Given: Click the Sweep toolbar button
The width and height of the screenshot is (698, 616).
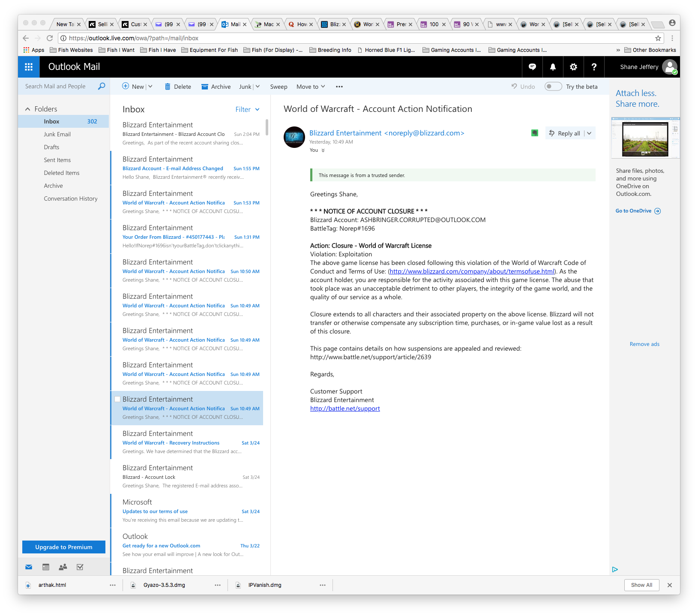Looking at the screenshot, I should coord(279,87).
